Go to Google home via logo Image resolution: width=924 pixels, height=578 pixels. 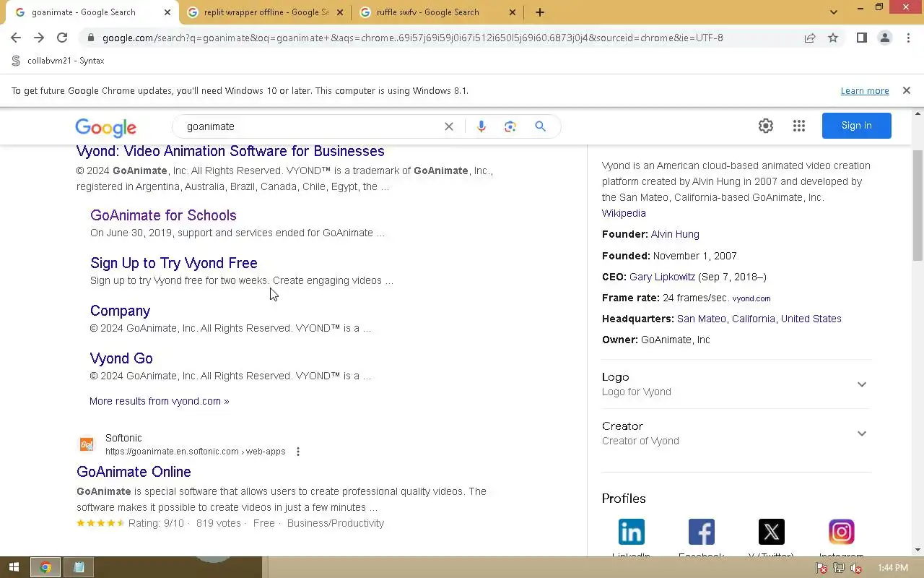point(105,127)
